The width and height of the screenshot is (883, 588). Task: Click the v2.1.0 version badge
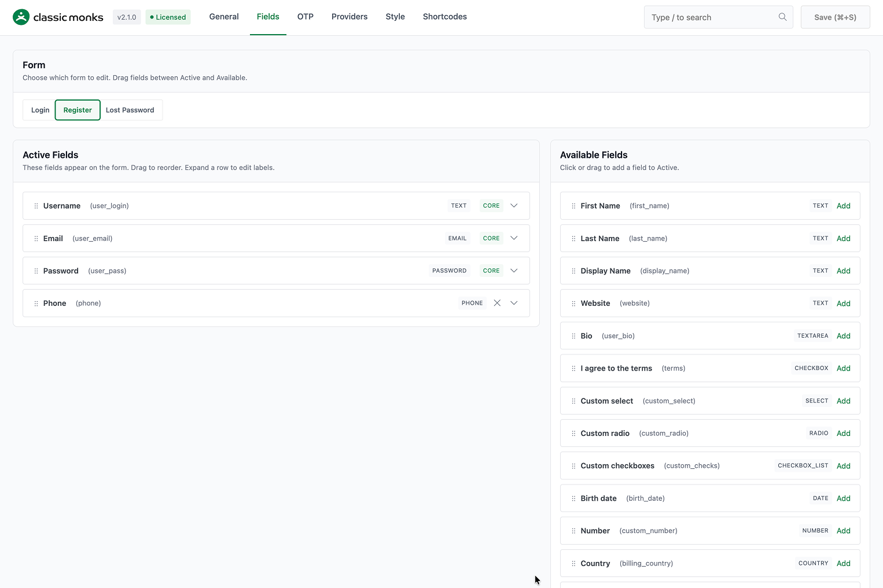pyautogui.click(x=127, y=17)
